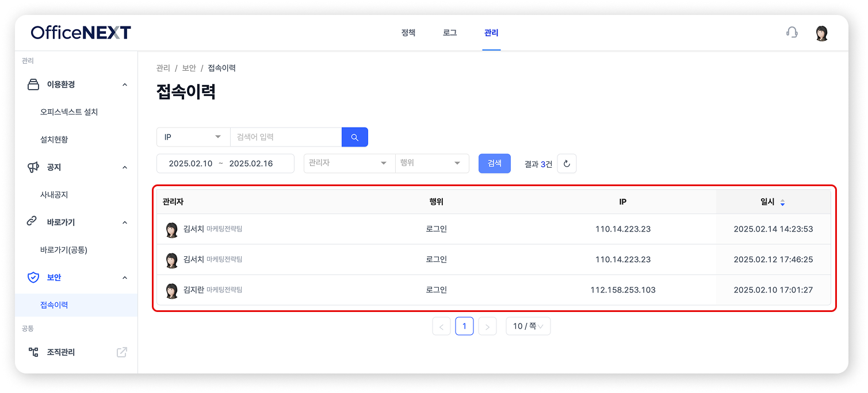Click the refresh results icon
This screenshot has width=868, height=393.
click(x=567, y=164)
